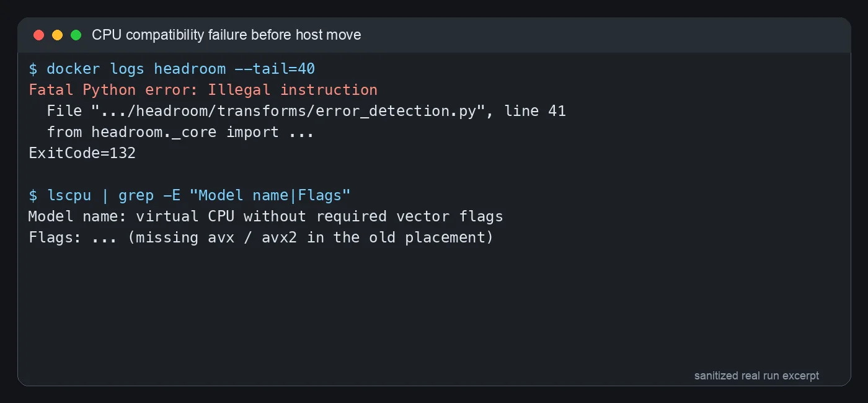Click the red close dot
Image resolution: width=868 pixels, height=403 pixels.
coord(39,35)
